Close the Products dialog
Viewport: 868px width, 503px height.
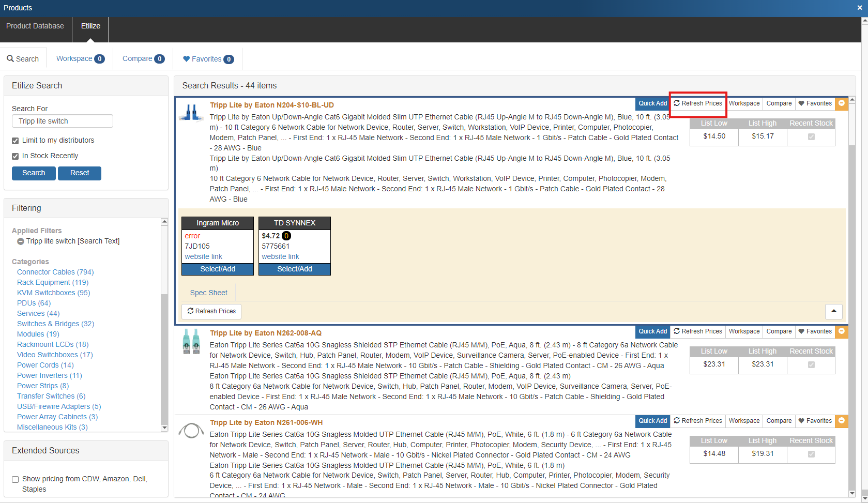(x=860, y=8)
